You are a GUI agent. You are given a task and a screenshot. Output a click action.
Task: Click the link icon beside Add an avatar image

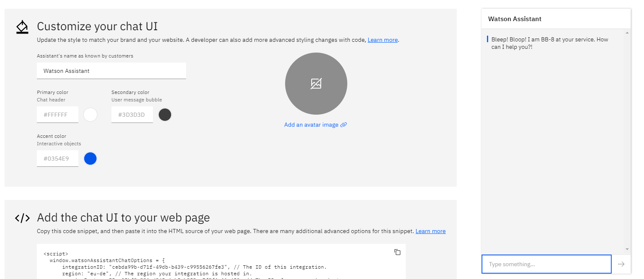(344, 125)
